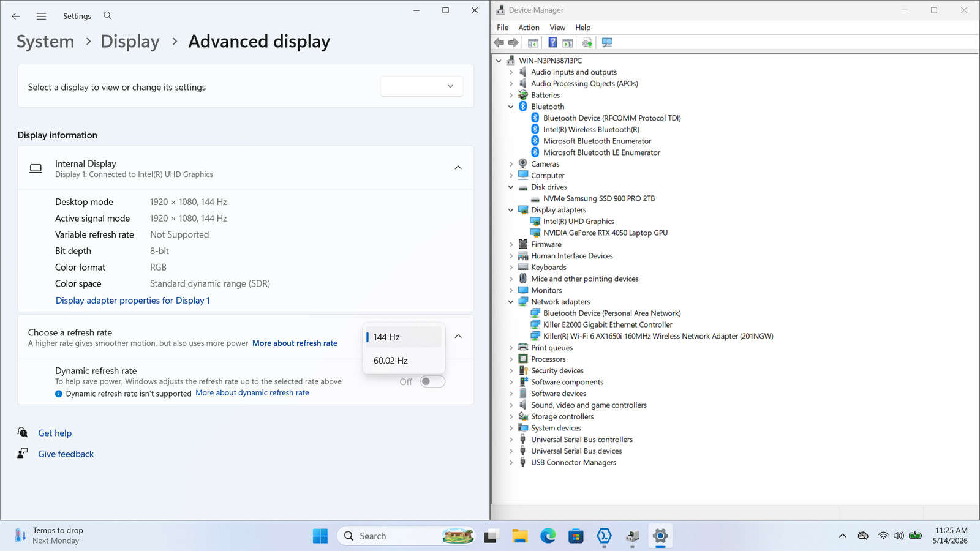Image resolution: width=980 pixels, height=551 pixels.
Task: Select Microsoft Bluetooth LE Enumerator
Action: tap(601, 153)
